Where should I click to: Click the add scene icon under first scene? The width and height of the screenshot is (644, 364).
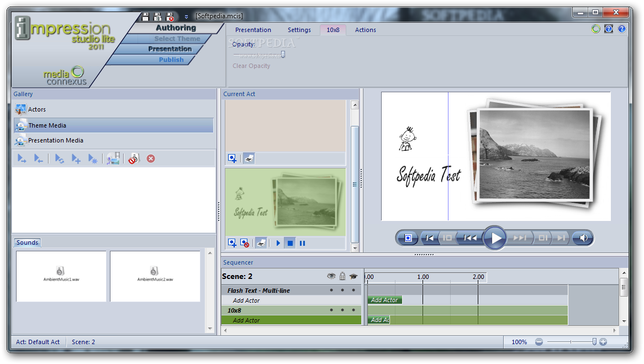232,159
